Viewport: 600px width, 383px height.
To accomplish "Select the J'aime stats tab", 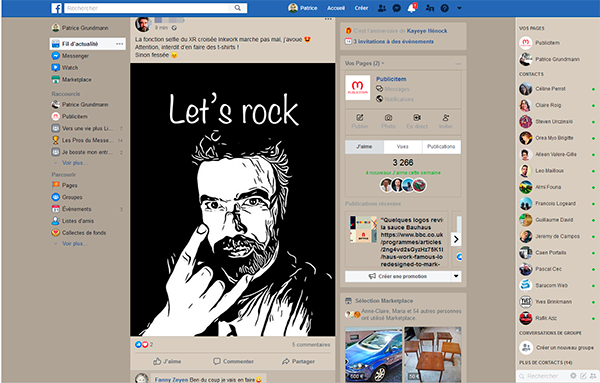I will click(x=364, y=147).
